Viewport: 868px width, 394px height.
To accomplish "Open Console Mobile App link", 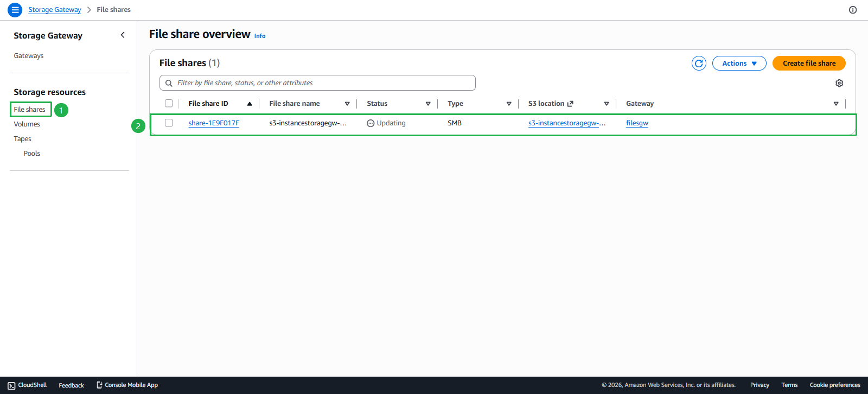I will [x=127, y=385].
